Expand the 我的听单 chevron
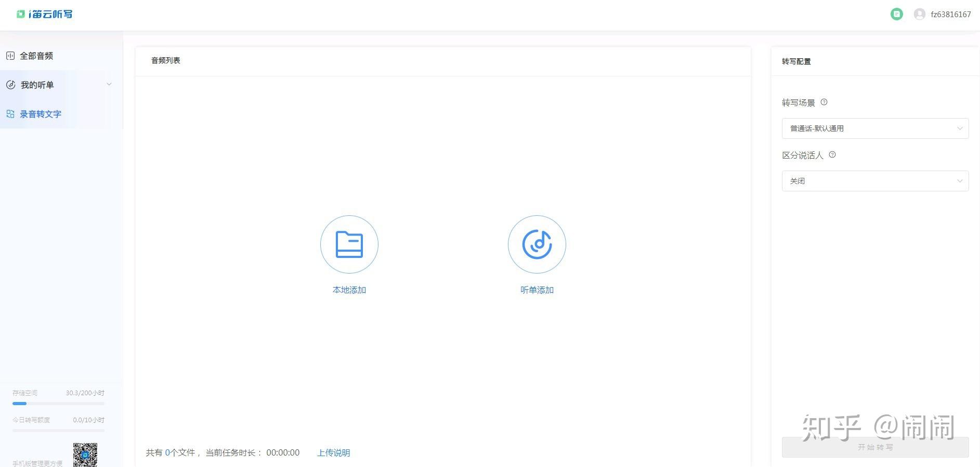This screenshot has width=980, height=467. click(x=109, y=84)
